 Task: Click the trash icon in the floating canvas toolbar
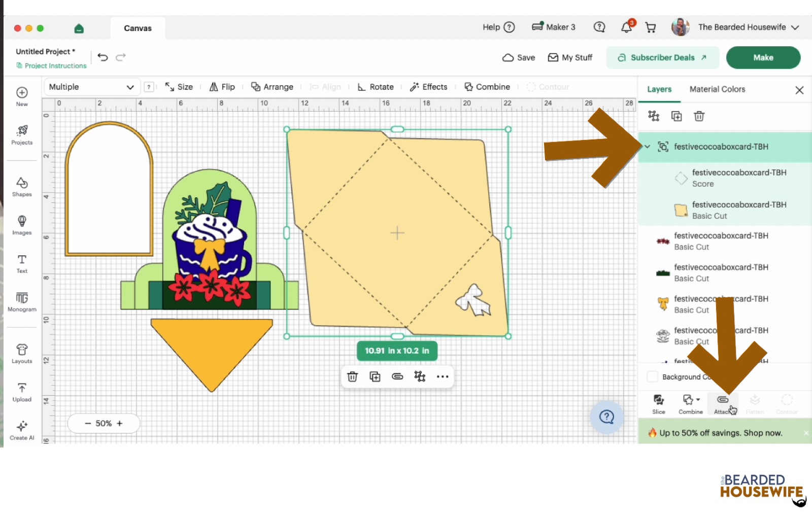[x=352, y=376]
